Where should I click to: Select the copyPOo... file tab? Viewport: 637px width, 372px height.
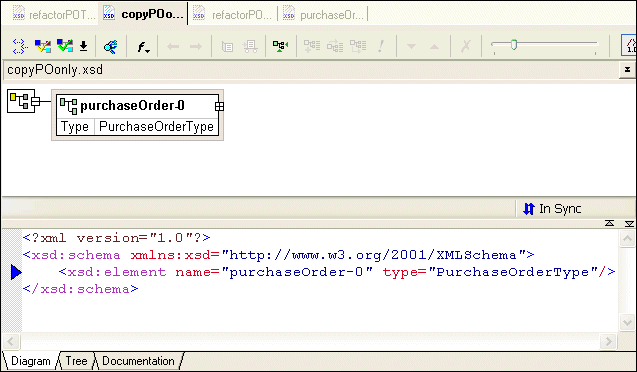point(143,14)
